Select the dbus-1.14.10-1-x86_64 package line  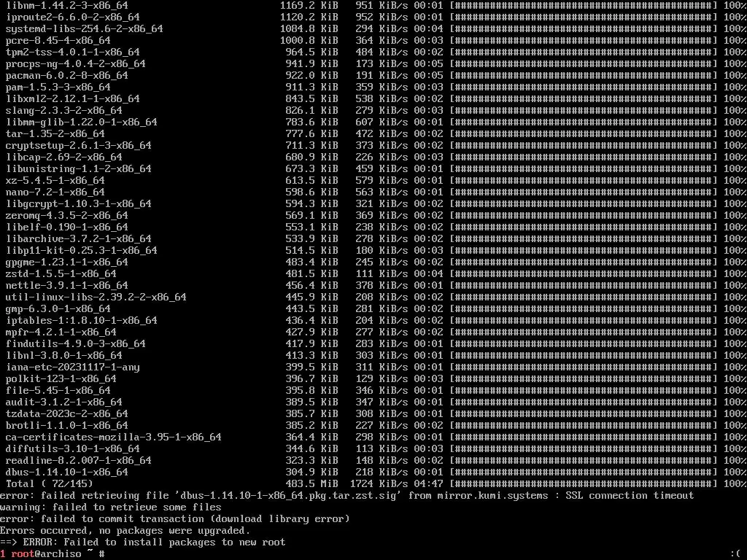click(373, 472)
